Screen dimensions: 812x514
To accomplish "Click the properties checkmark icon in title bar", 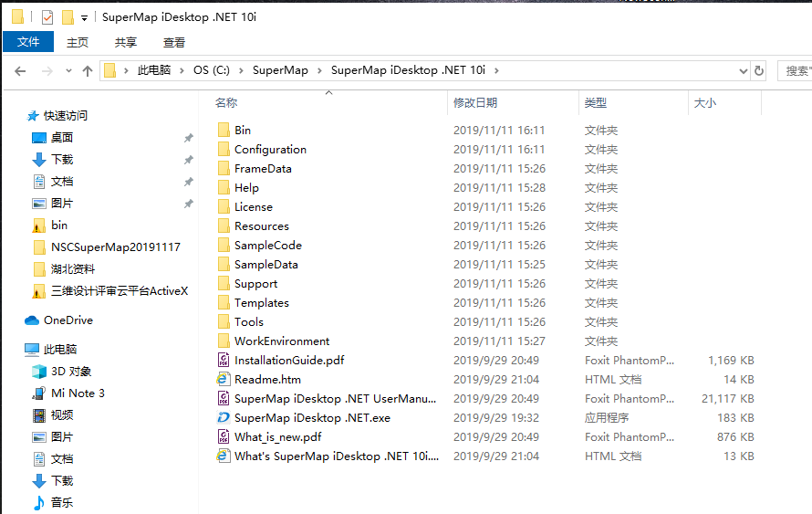I will [47, 17].
